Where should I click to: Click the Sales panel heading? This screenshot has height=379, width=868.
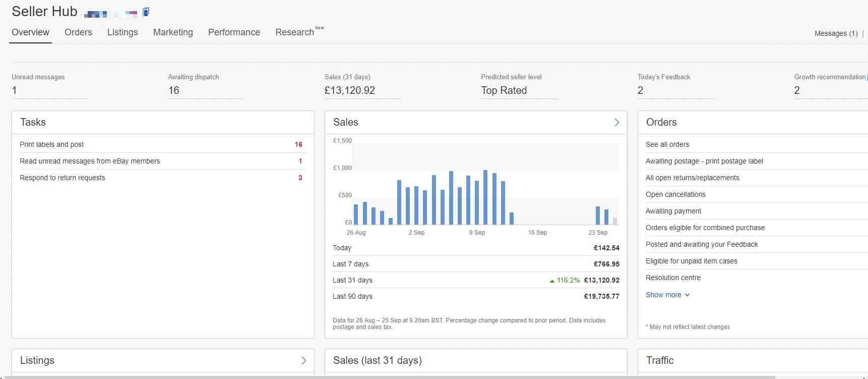[x=346, y=122]
